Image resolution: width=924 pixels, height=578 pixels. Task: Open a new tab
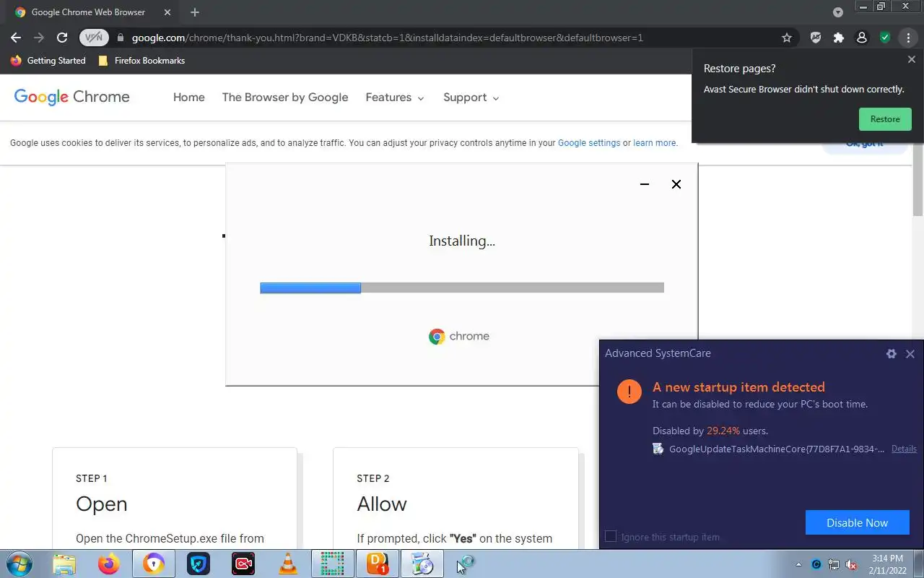pos(195,12)
